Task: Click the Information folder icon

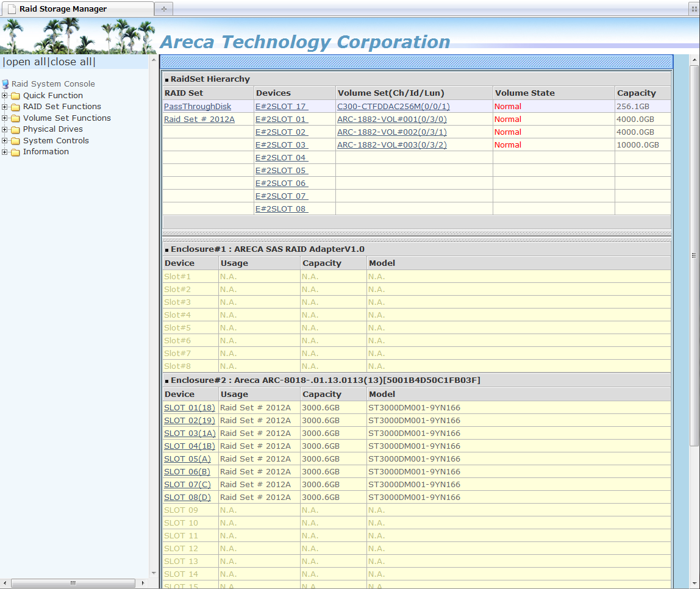Action: pyautogui.click(x=15, y=152)
